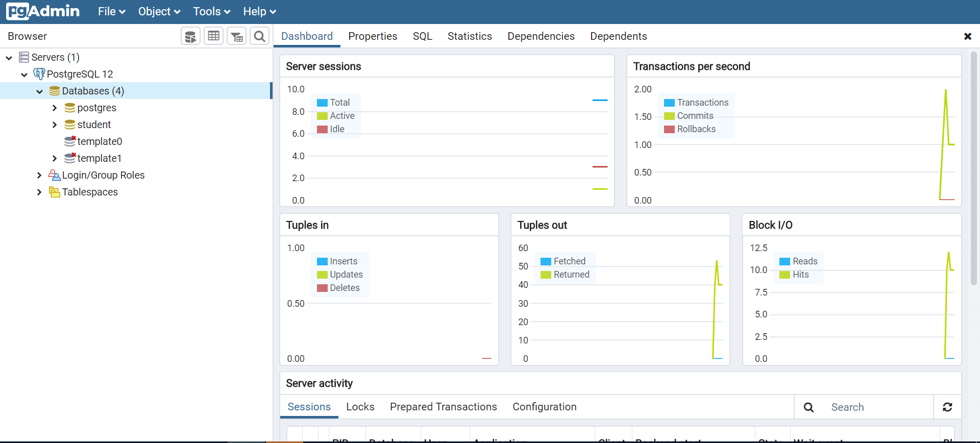
Task: Open the Tools menu
Action: (211, 11)
